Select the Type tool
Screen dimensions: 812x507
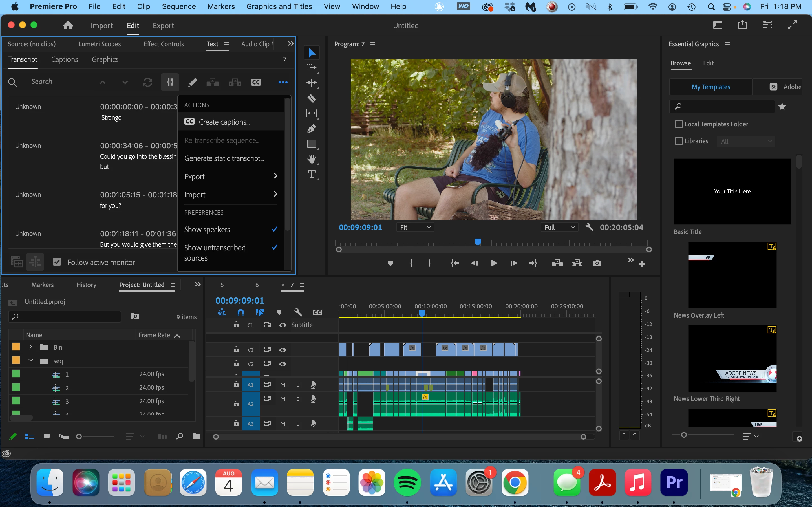coord(312,174)
